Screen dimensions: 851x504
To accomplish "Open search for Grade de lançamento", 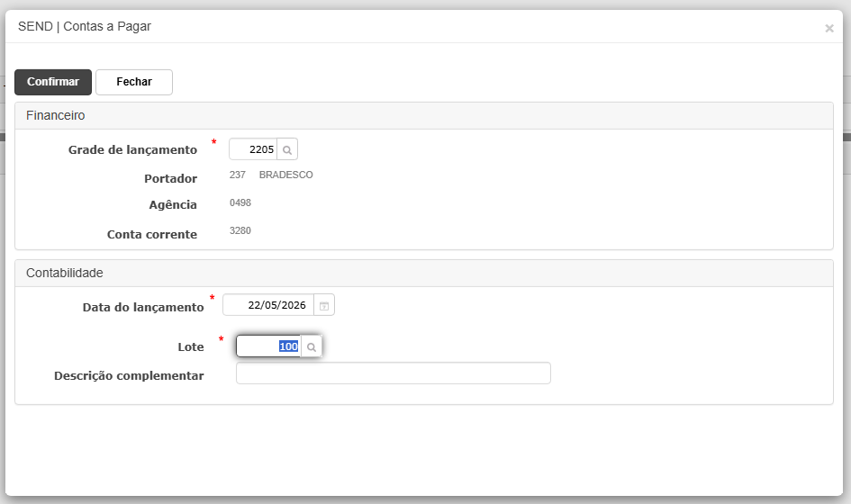I will (287, 149).
